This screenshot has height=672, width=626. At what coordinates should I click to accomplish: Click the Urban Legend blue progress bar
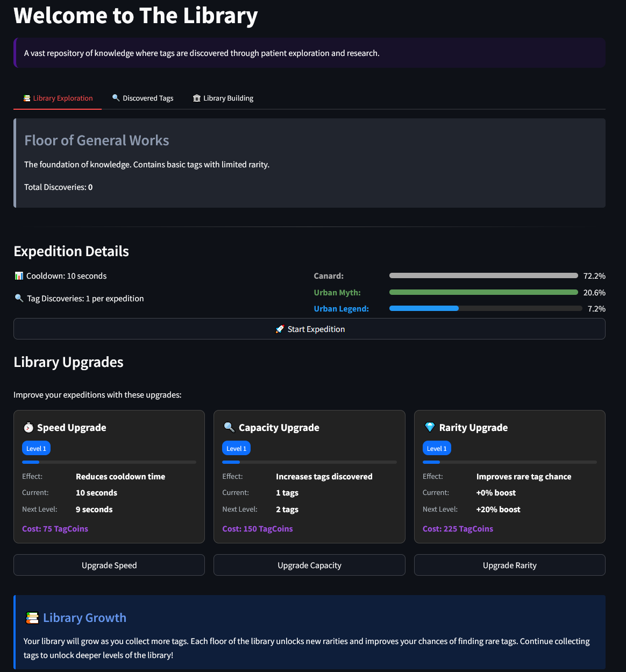tap(424, 309)
